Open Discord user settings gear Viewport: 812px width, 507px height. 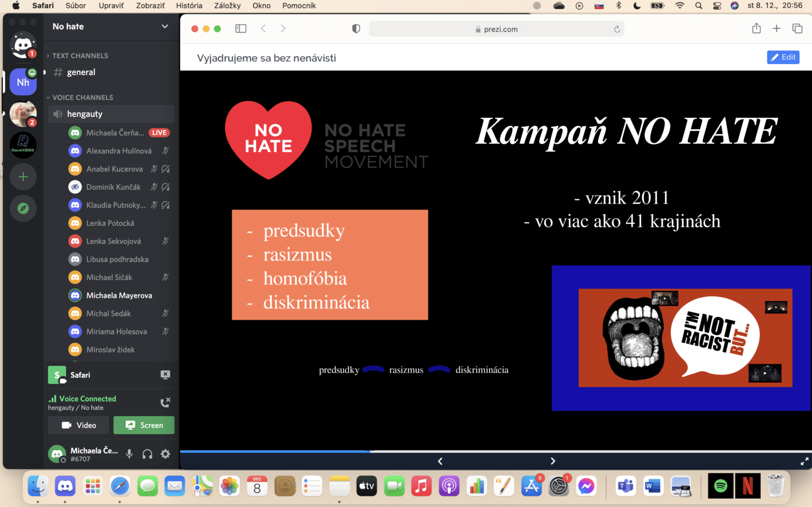coord(165,454)
